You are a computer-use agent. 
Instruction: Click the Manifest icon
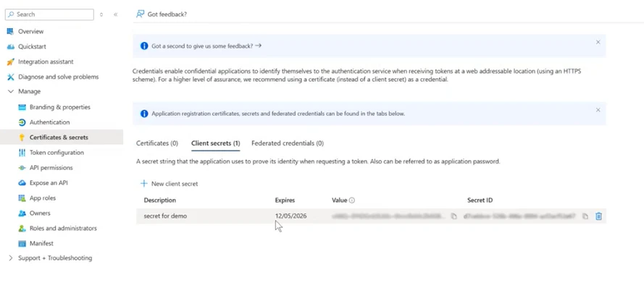coord(22,243)
